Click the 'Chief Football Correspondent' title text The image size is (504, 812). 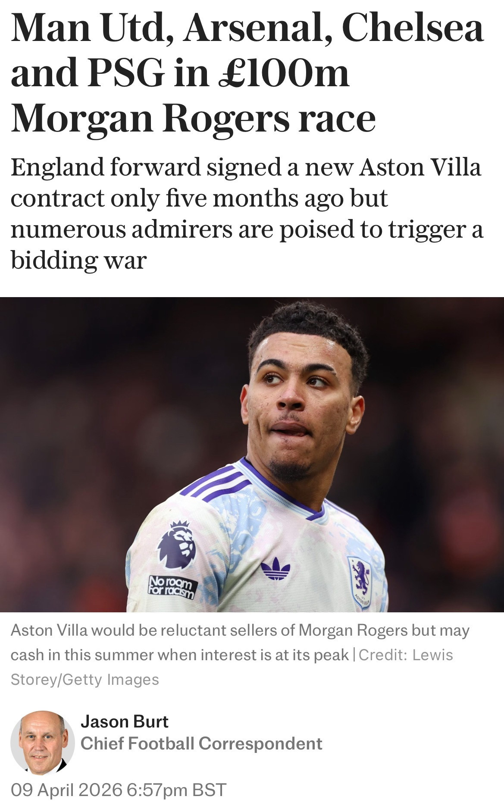[201, 743]
